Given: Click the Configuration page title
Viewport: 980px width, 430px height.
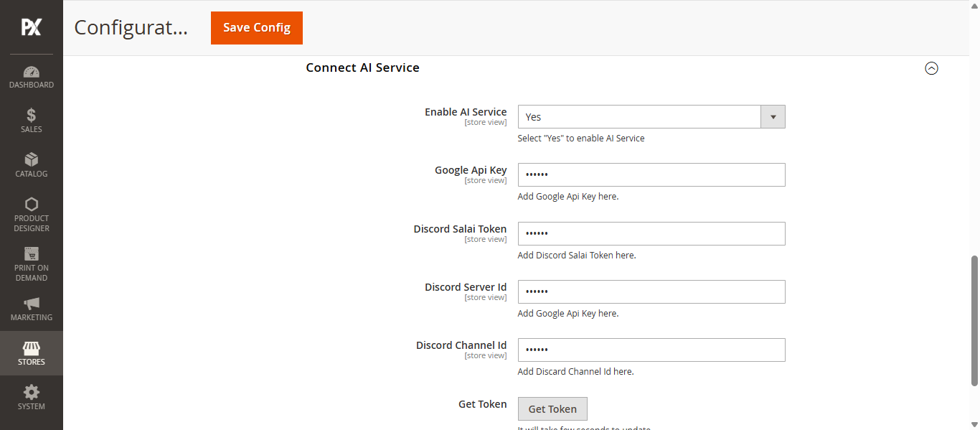Looking at the screenshot, I should 131,27.
